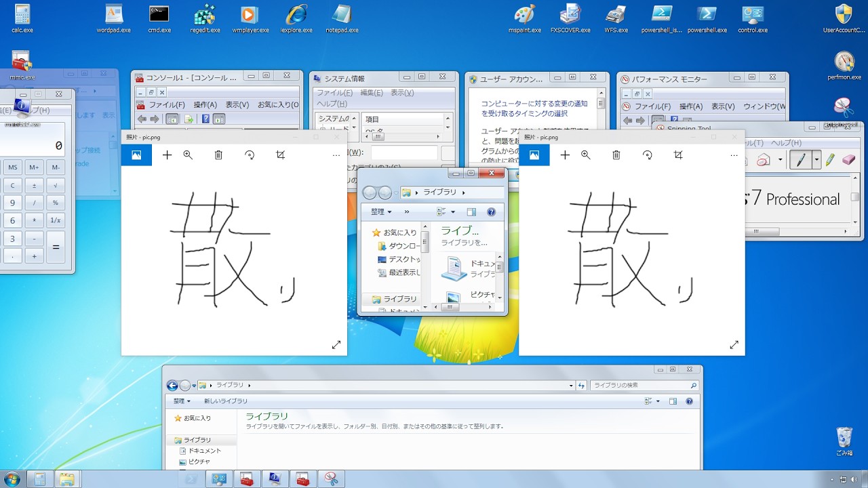Launch wmplayer.exe desktop icon
Viewport: 868px width, 488px height.
[x=250, y=18]
